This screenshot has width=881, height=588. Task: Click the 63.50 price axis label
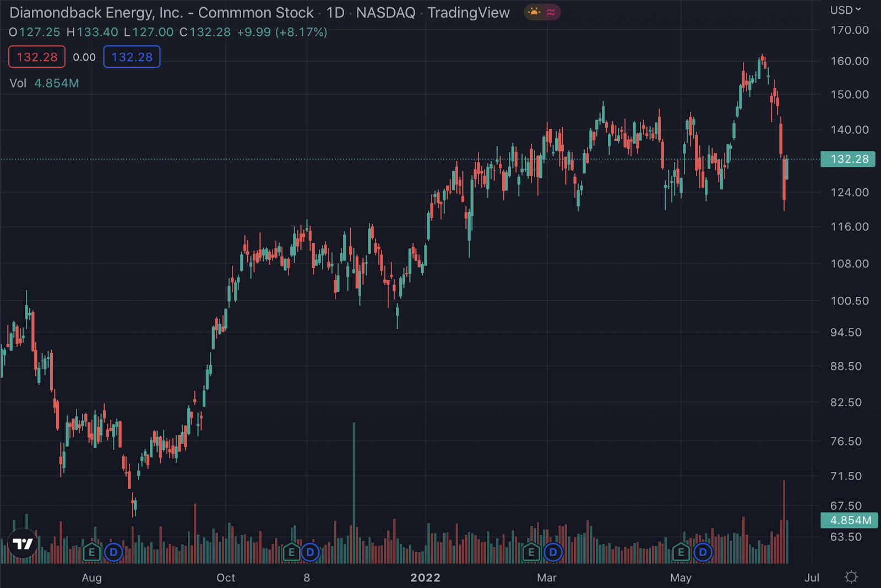click(x=846, y=537)
